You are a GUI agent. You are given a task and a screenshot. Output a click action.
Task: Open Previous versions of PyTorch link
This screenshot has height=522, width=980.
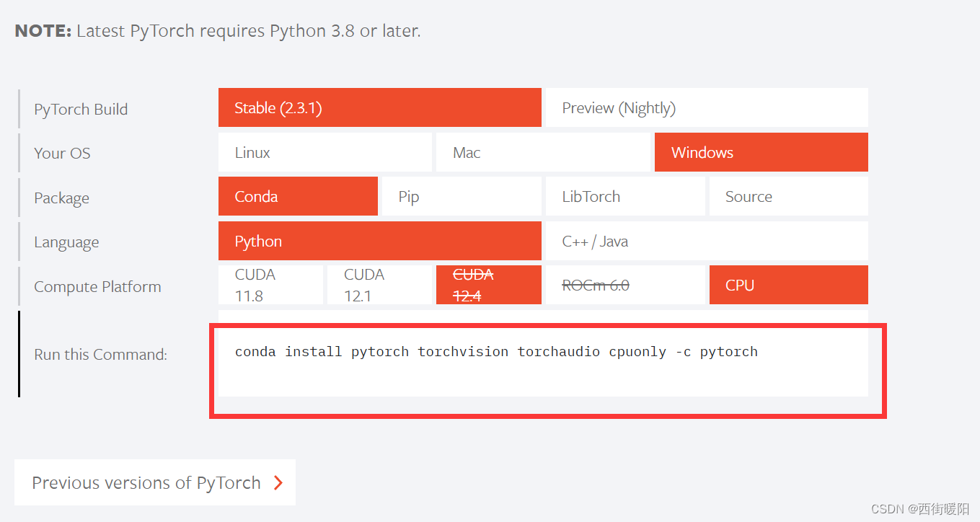(x=155, y=482)
